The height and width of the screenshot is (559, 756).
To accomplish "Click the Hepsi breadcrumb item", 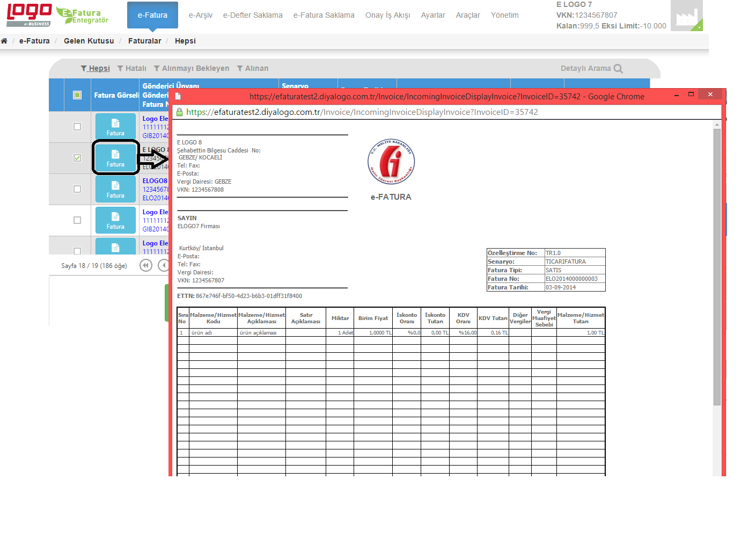I will click(x=185, y=41).
